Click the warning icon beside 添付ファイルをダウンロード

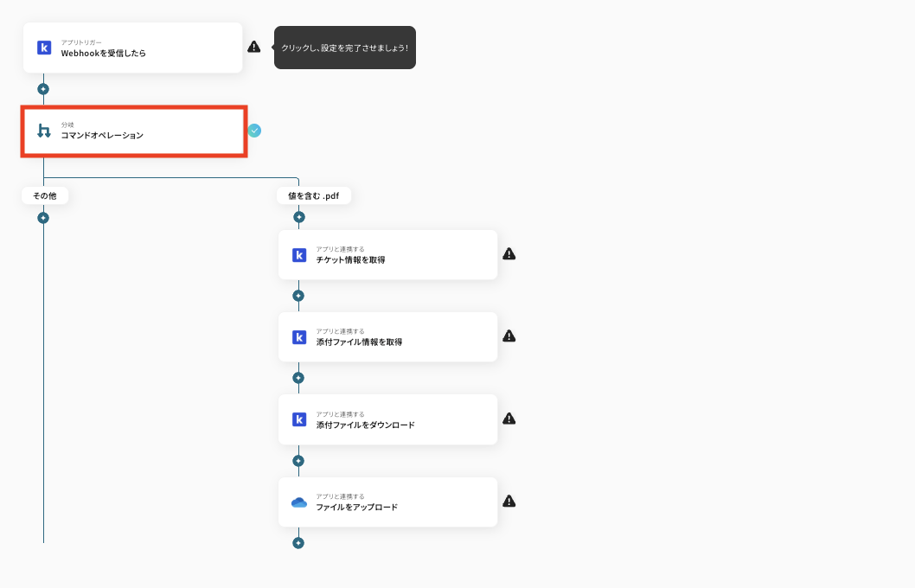tap(509, 419)
